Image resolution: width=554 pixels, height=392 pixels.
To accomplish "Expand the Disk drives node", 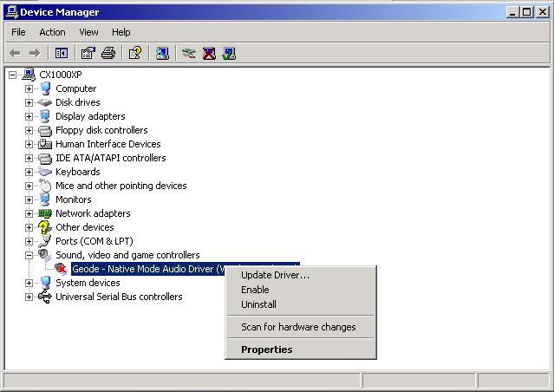I will (29, 102).
